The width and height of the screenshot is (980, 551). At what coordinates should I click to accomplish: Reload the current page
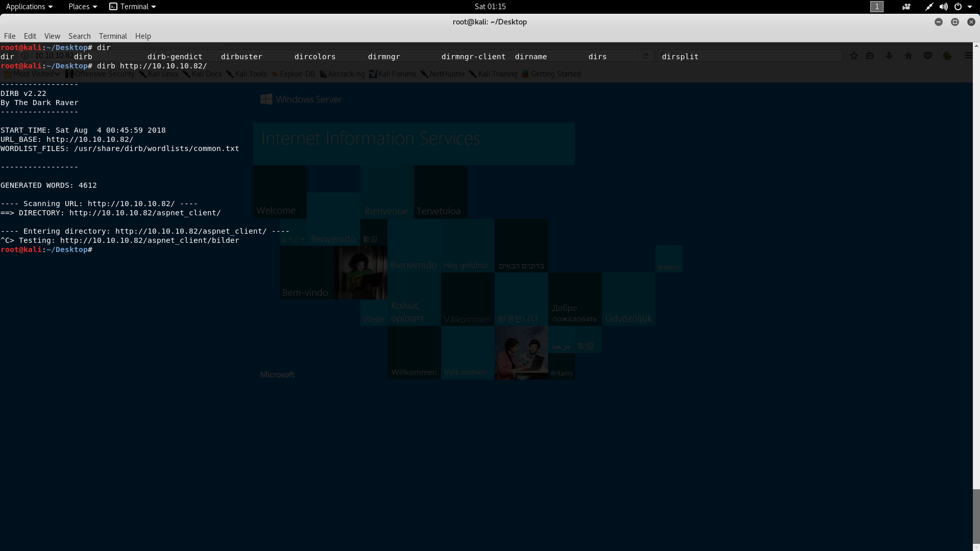tap(645, 56)
